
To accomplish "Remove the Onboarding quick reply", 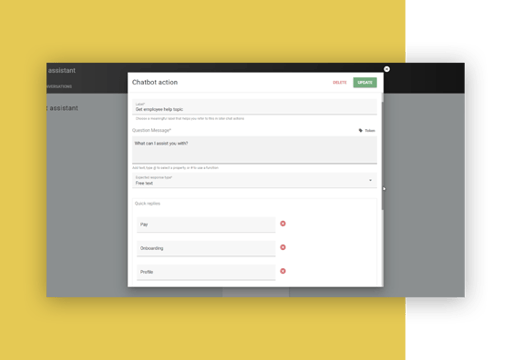I will pyautogui.click(x=283, y=247).
